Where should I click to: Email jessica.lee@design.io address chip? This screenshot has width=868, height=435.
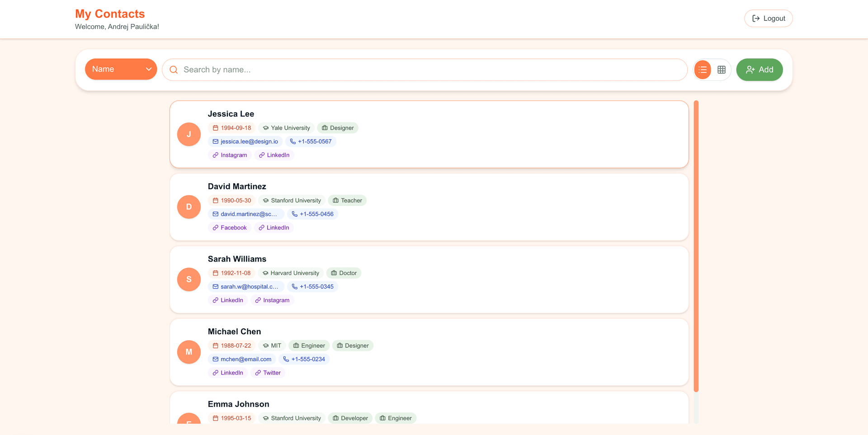tap(245, 141)
